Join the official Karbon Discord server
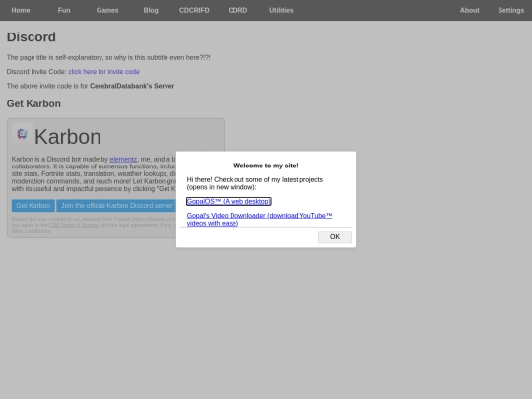 116,206
